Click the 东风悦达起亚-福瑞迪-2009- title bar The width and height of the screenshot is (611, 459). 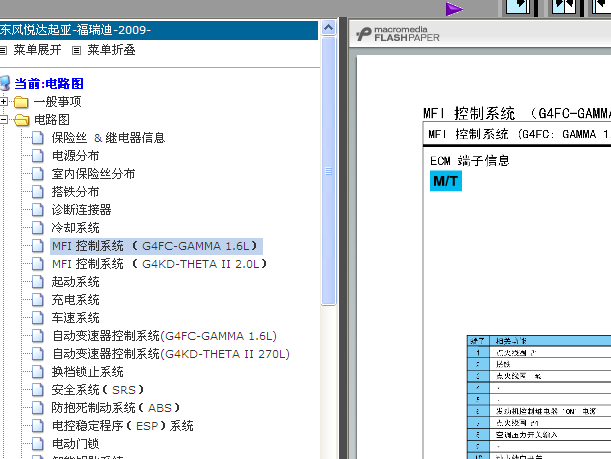[x=159, y=30]
